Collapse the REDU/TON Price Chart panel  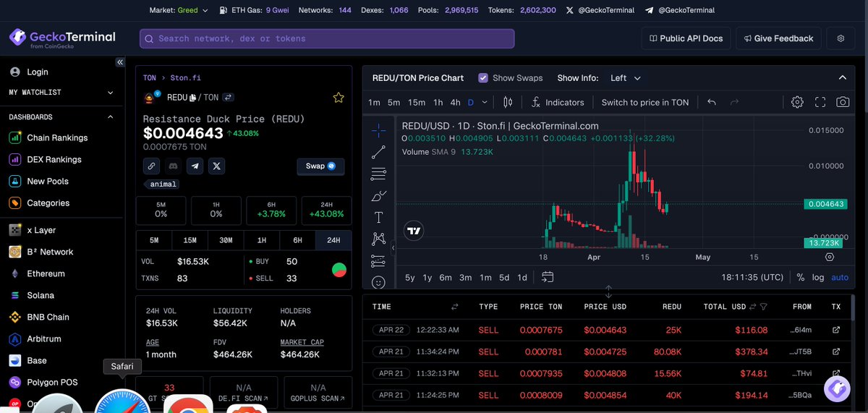coord(841,78)
